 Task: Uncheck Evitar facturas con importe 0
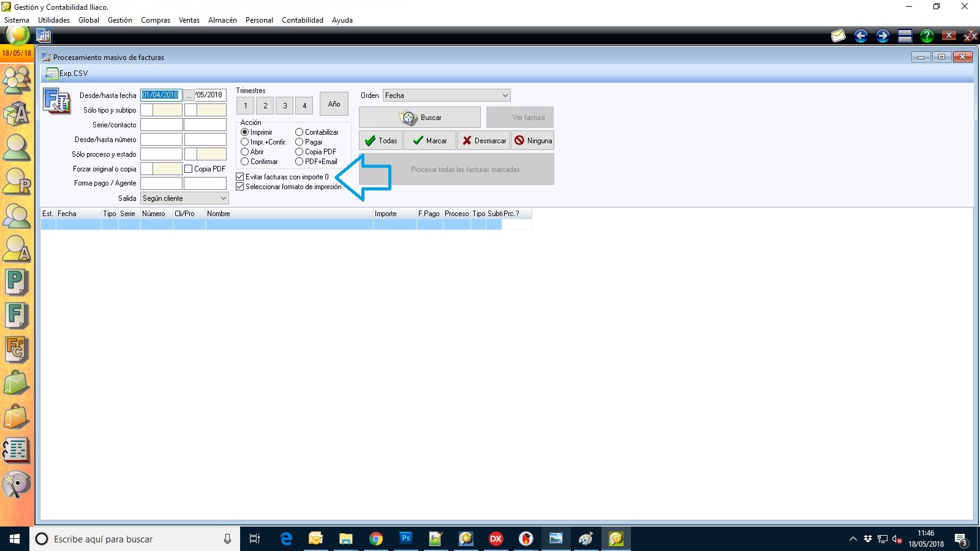240,177
